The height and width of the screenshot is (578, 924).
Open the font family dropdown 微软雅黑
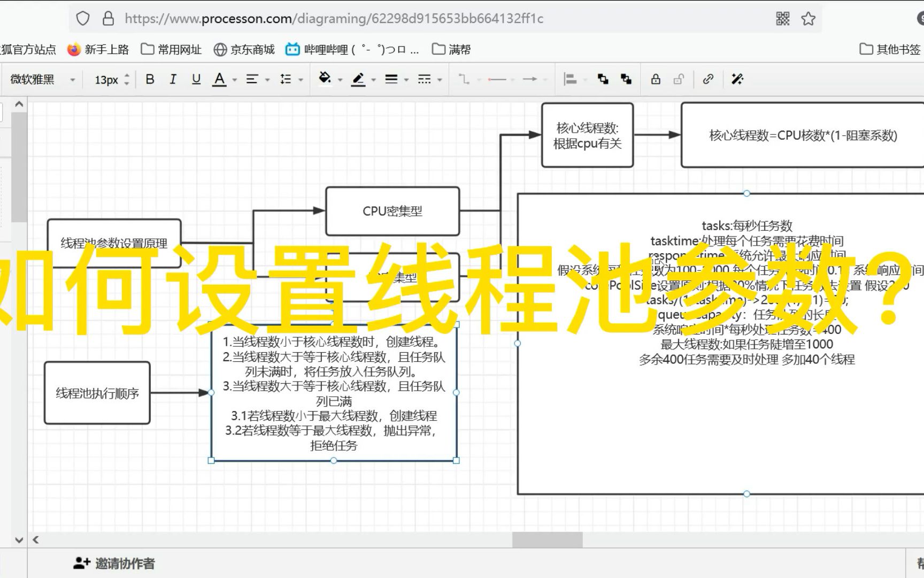[x=43, y=79]
